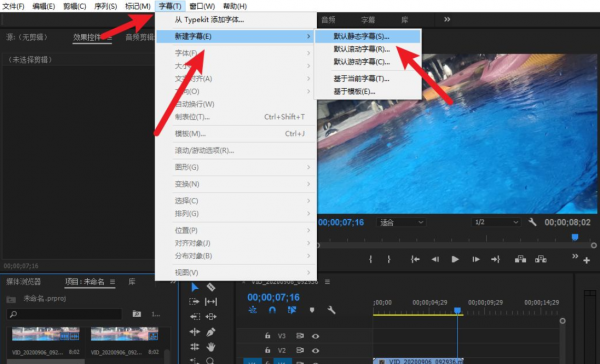Viewport: 600px width, 364px height.
Task: Click the Mark In button
Action: 370,259
